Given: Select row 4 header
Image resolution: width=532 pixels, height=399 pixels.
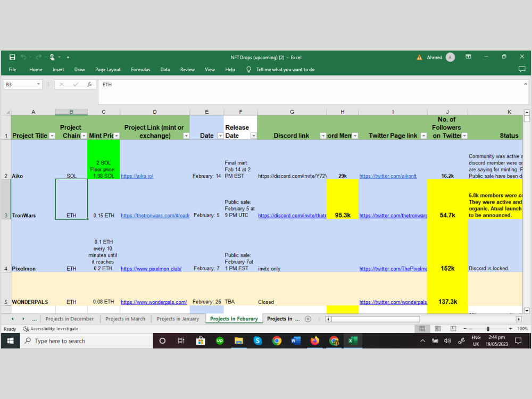Looking at the screenshot, I should [x=6, y=246].
